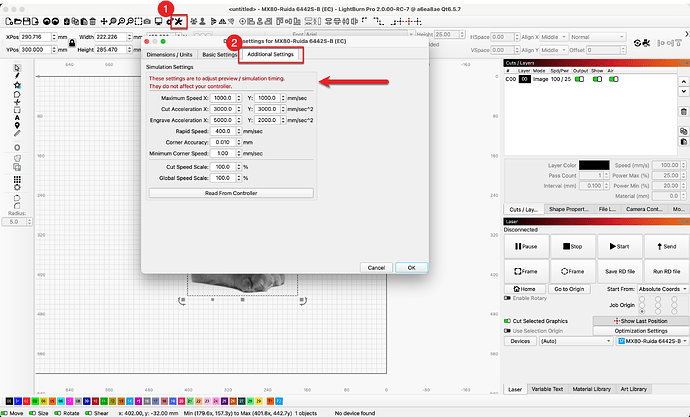The height and width of the screenshot is (417, 690).
Task: Toggle Cut Selected Graphics switch
Action: (x=507, y=321)
